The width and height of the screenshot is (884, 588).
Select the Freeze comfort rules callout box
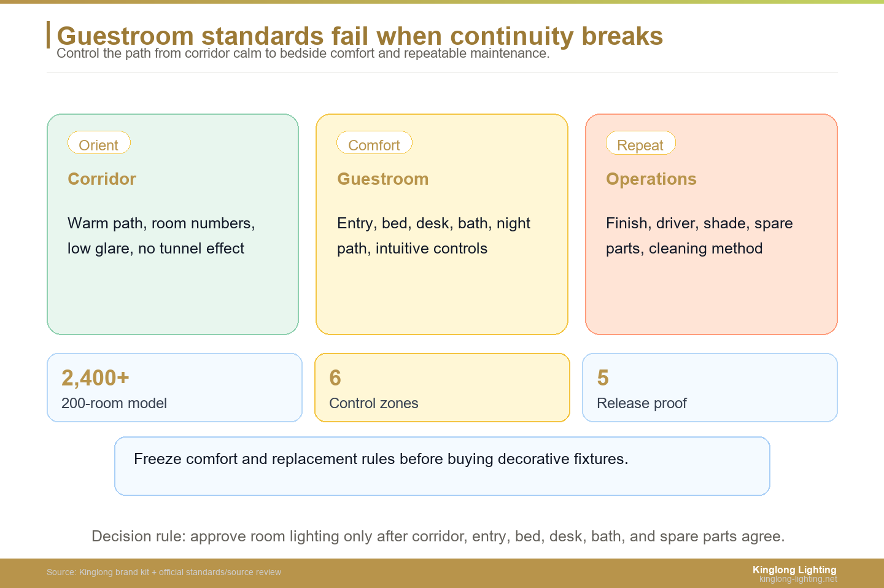pos(442,466)
